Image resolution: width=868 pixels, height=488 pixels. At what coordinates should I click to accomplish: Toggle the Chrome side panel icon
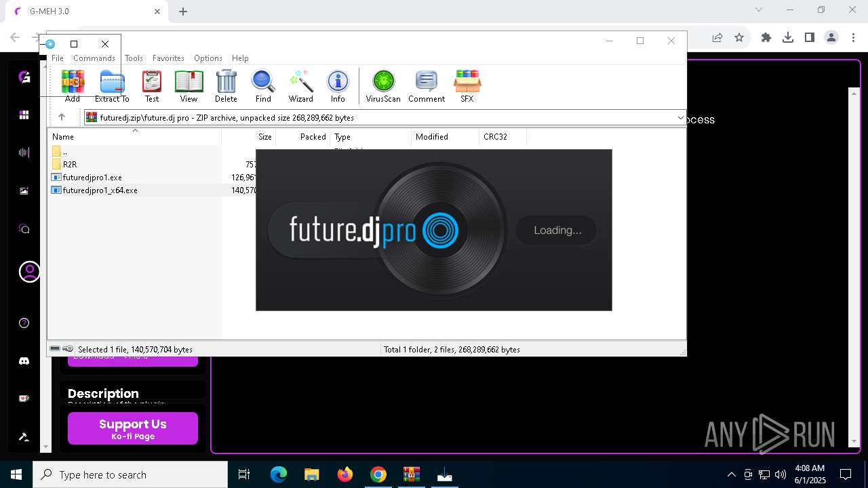pyautogui.click(x=810, y=38)
